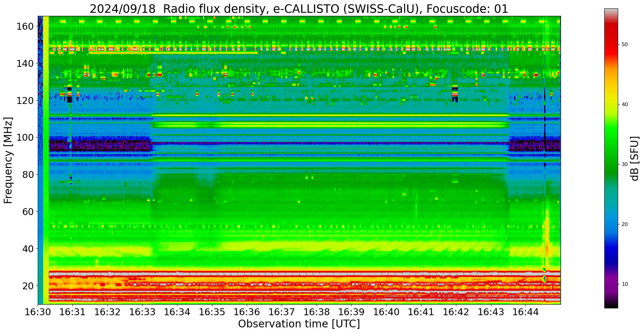This screenshot has height=333, width=644.
Task: Click the 16:33 time tick label
Action: [142, 312]
